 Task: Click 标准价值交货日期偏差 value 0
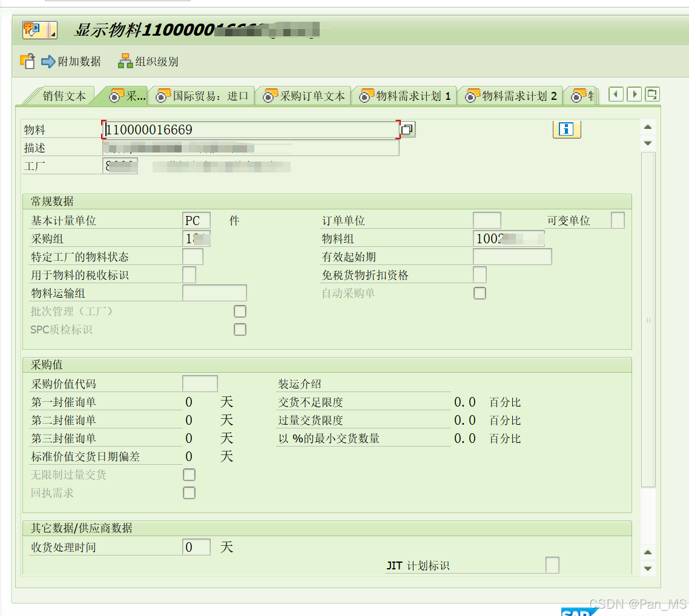click(189, 456)
